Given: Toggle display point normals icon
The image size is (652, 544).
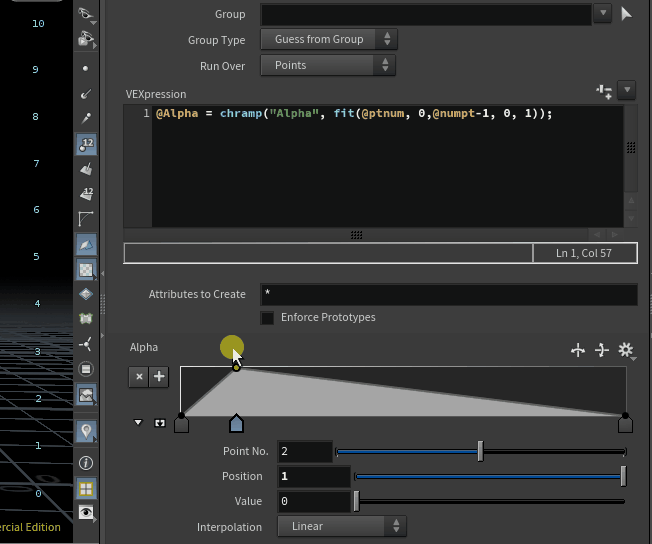Looking at the screenshot, I should tap(86, 94).
